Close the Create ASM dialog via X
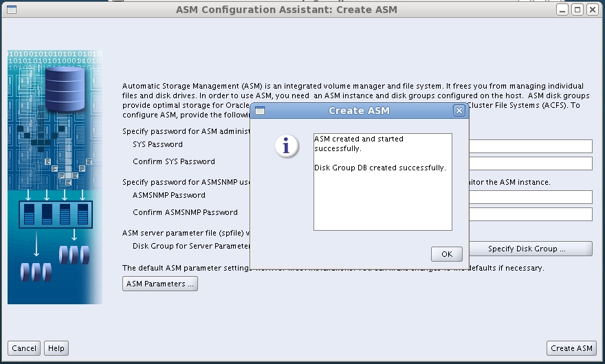 tap(459, 111)
